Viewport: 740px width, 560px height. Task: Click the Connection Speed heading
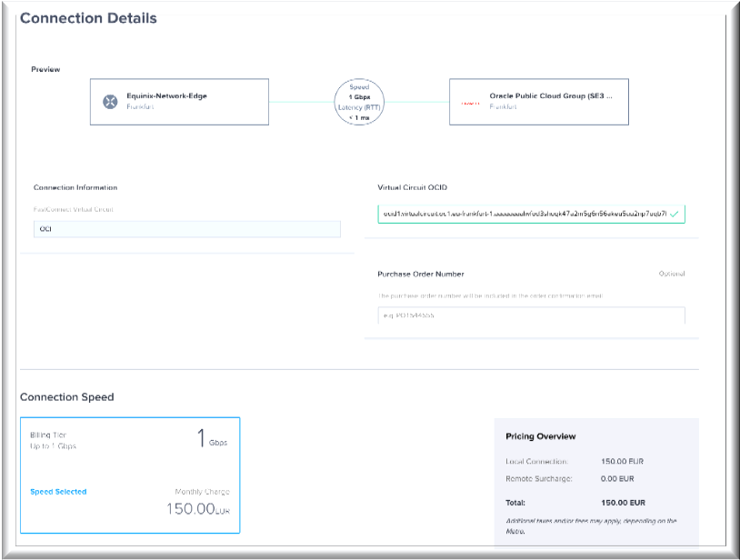(67, 396)
